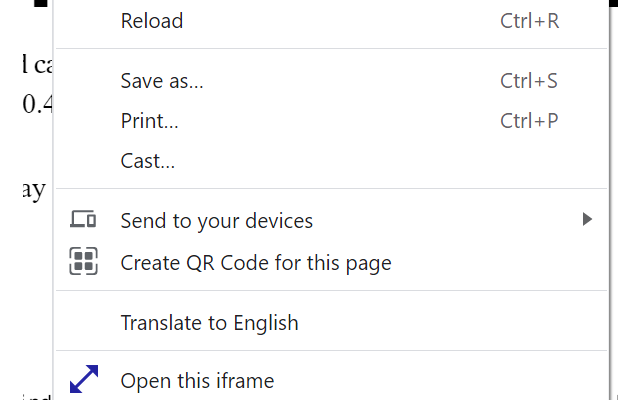Choose Create QR Code for this page

pos(255,263)
